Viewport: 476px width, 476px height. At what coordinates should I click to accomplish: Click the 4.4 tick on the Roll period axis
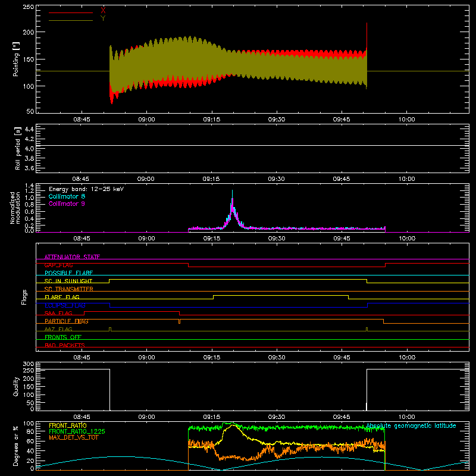click(29, 129)
